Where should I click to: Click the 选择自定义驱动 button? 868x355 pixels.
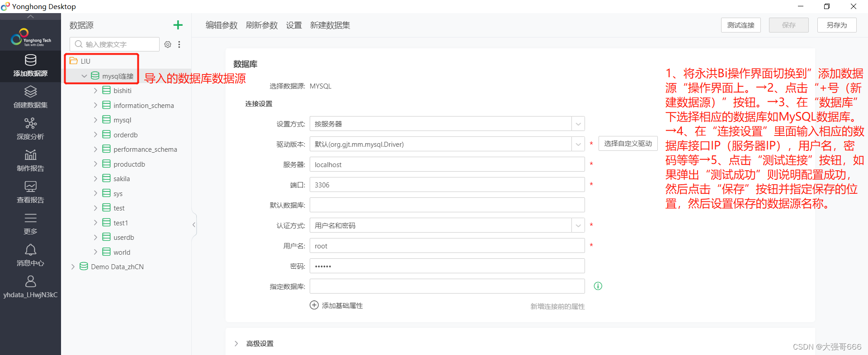pos(628,144)
